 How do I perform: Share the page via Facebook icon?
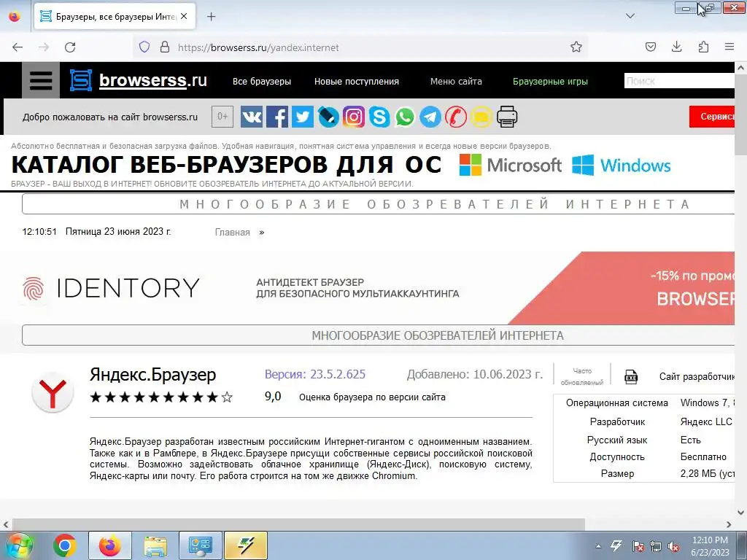point(277,117)
